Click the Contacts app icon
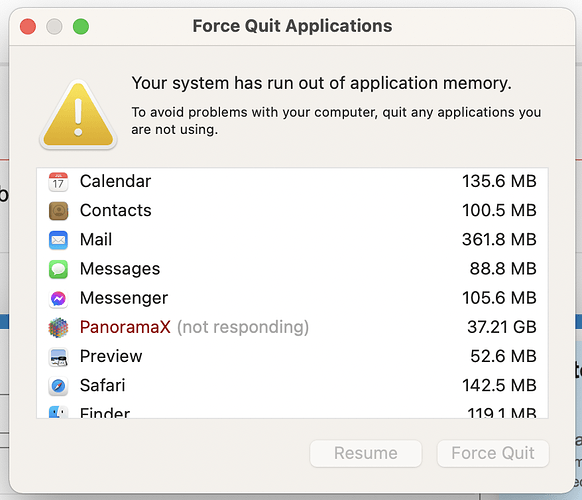Viewport: 582px width, 500px height. (58, 211)
